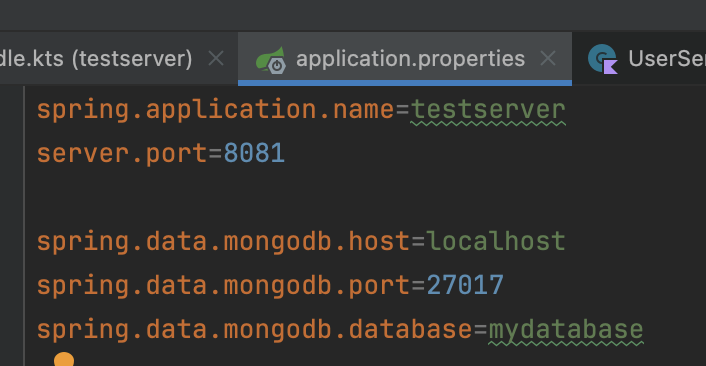
Task: Click the spring.data.mongodb.database key
Action: 254,330
